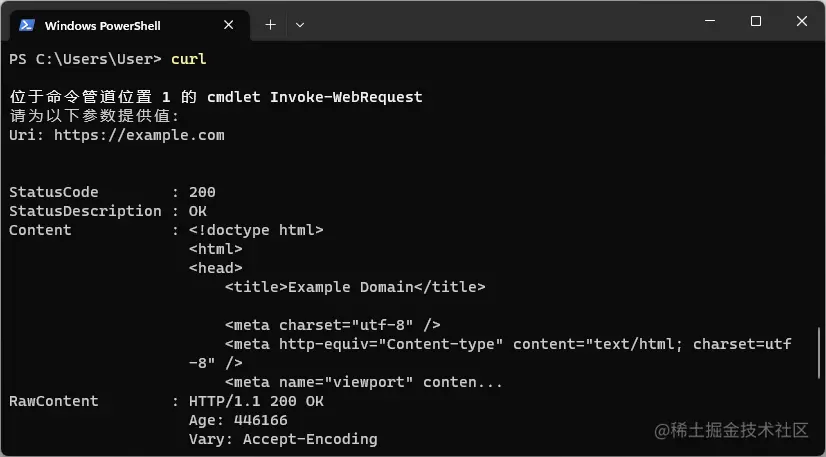Close the terminal window
The image size is (826, 457).
point(802,22)
